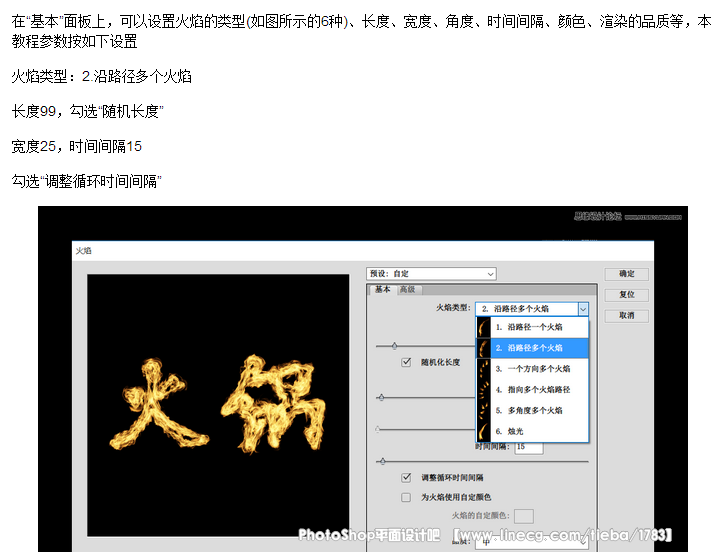This screenshot has width=722, height=552.
Task: Click the slider handle directly below 随机化长度
Action: click(x=381, y=397)
